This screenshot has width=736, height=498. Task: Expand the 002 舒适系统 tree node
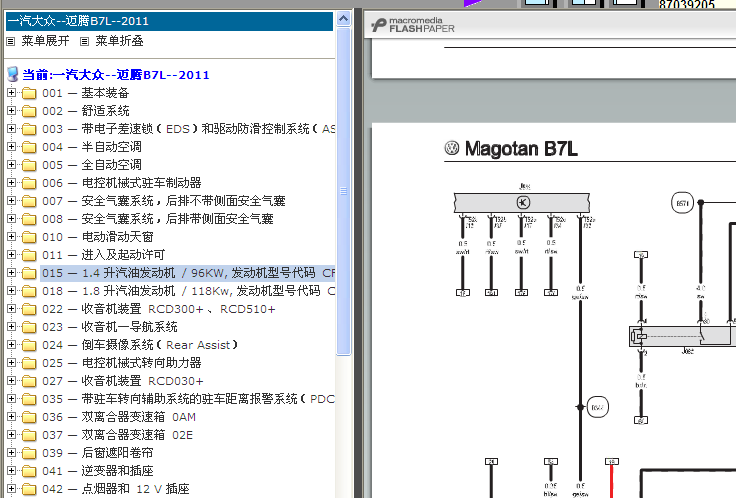point(11,111)
